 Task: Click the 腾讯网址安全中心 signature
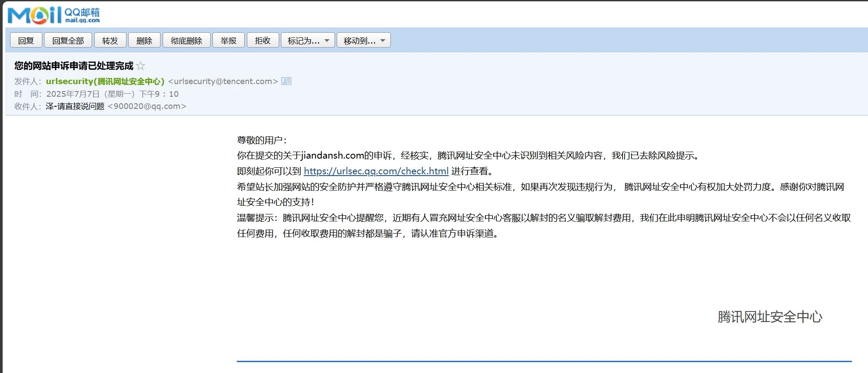pyautogui.click(x=770, y=317)
